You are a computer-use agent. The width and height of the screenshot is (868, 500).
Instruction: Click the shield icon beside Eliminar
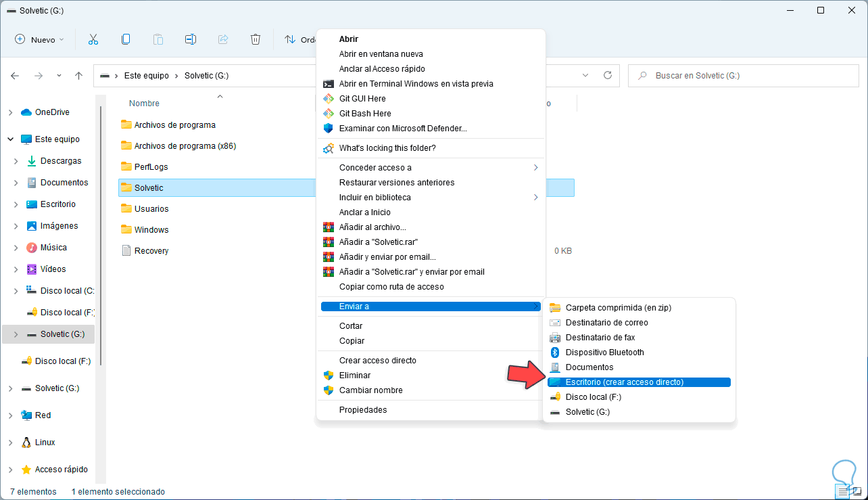(329, 376)
